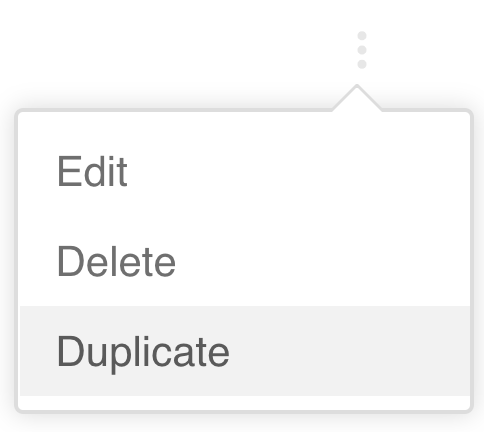Choose Edit from the popup menu
The height and width of the screenshot is (432, 484).
click(x=245, y=171)
